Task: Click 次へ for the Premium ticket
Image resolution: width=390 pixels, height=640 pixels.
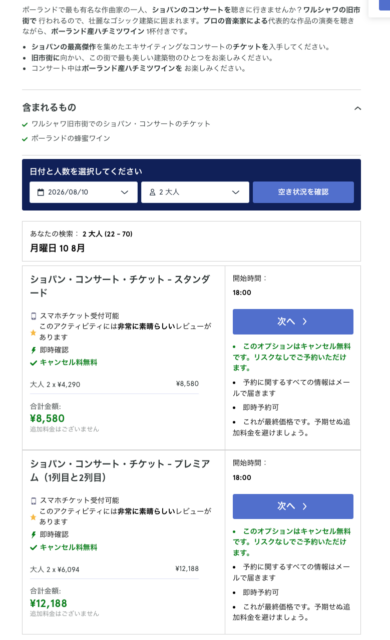Action: pyautogui.click(x=293, y=507)
